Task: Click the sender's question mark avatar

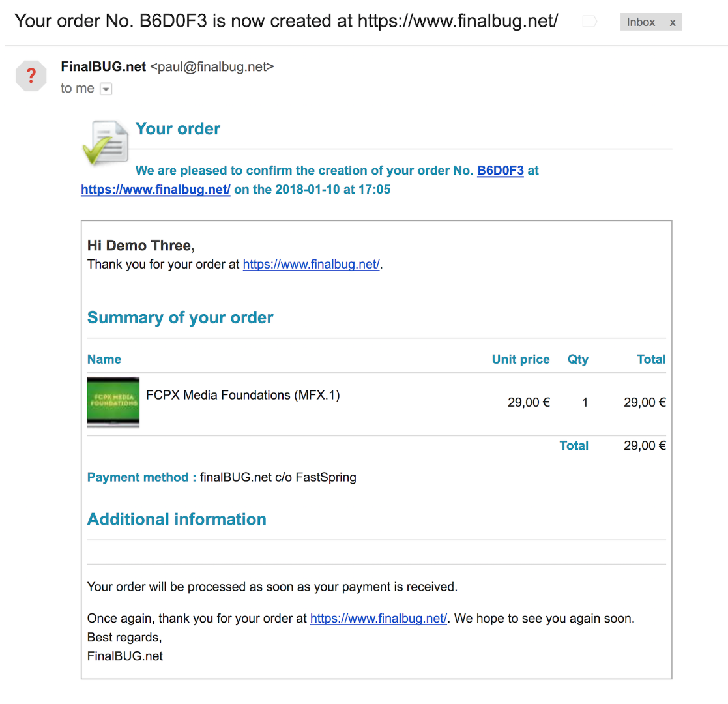Action: (31, 76)
